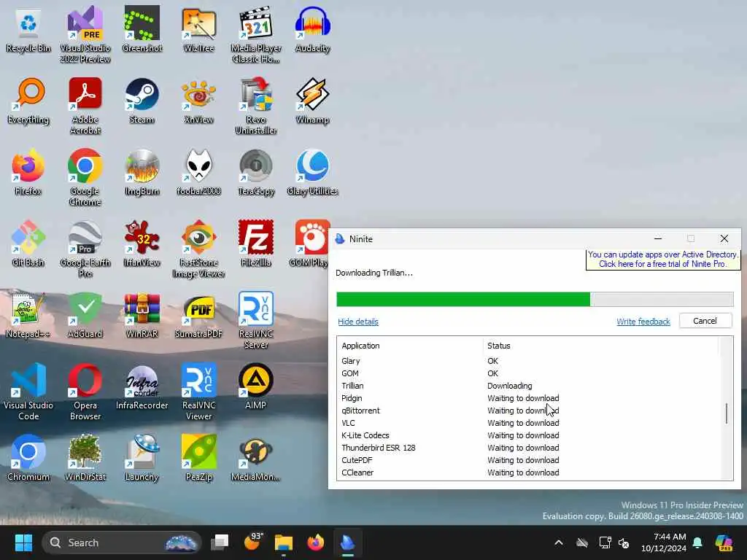This screenshot has height=560, width=747.
Task: Select the PeaZip desktop icon
Action: coord(198,459)
